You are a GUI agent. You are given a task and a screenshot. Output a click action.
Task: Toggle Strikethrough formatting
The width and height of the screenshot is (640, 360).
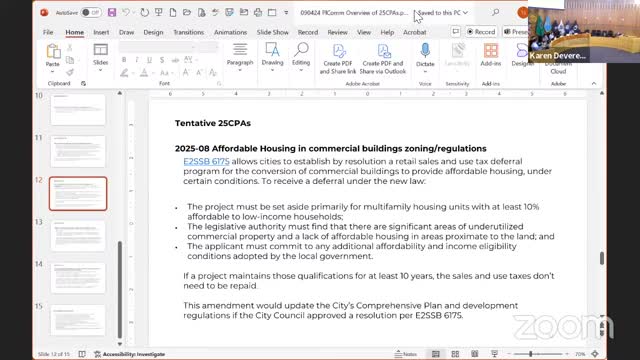click(175, 60)
